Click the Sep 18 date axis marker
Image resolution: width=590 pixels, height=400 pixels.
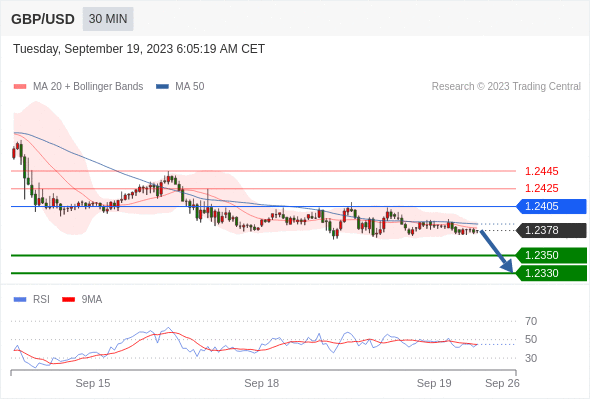point(262,383)
